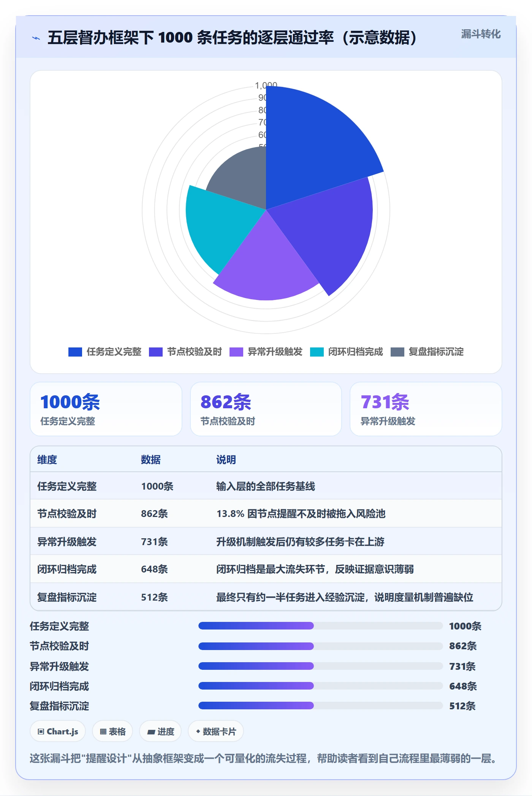The height and width of the screenshot is (796, 532).
Task: Click the 闭环归档完成 legend label
Action: 356,352
